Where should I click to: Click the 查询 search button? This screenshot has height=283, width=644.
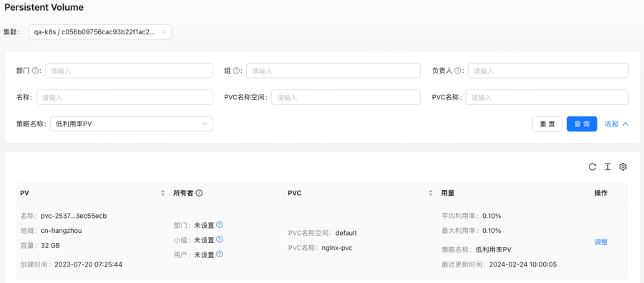582,124
